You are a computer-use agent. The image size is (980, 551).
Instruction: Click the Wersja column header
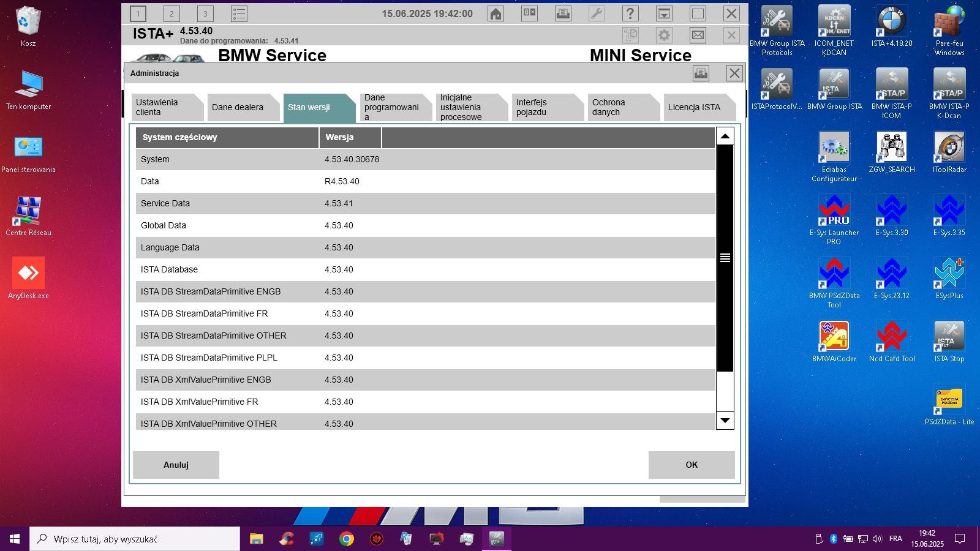tap(350, 137)
